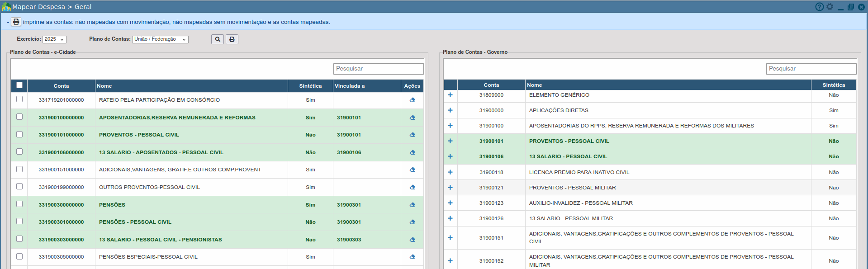Click the Governo panel Pesquisar search field
Screen dimensions: 868x269
811,69
